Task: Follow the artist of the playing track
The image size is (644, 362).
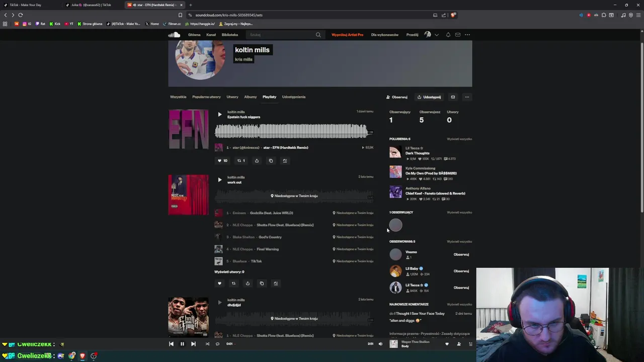Action: (459, 344)
